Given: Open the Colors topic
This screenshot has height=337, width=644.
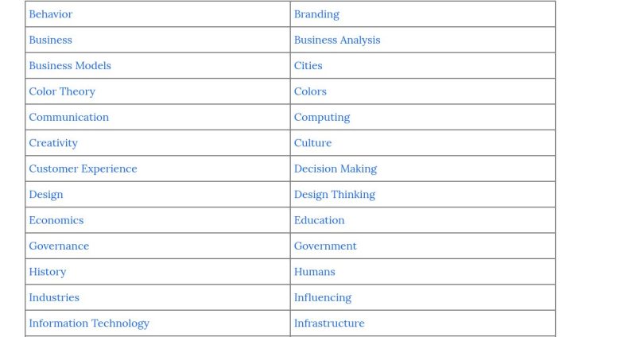Looking at the screenshot, I should 310,91.
